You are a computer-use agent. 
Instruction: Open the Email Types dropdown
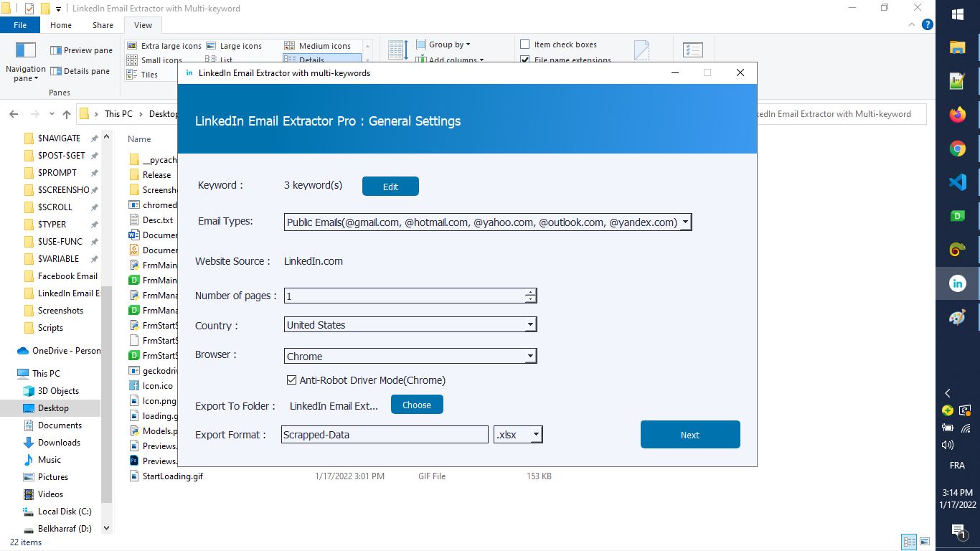(x=685, y=222)
